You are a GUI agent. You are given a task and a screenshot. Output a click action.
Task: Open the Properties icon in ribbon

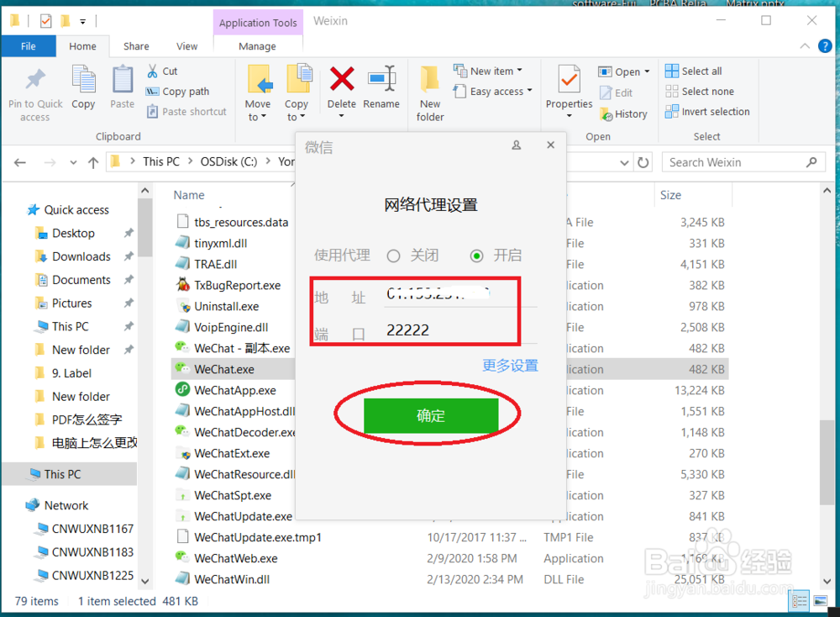point(569,79)
